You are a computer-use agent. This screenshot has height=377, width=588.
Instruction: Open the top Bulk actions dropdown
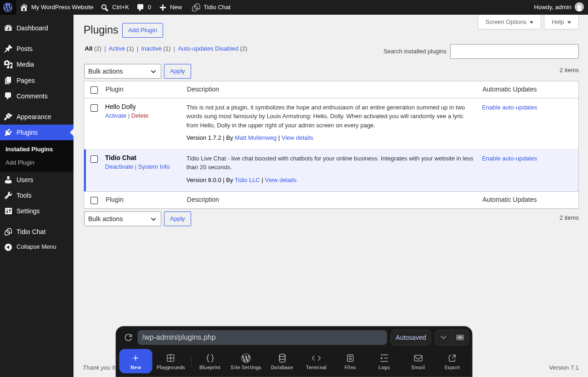tap(123, 71)
